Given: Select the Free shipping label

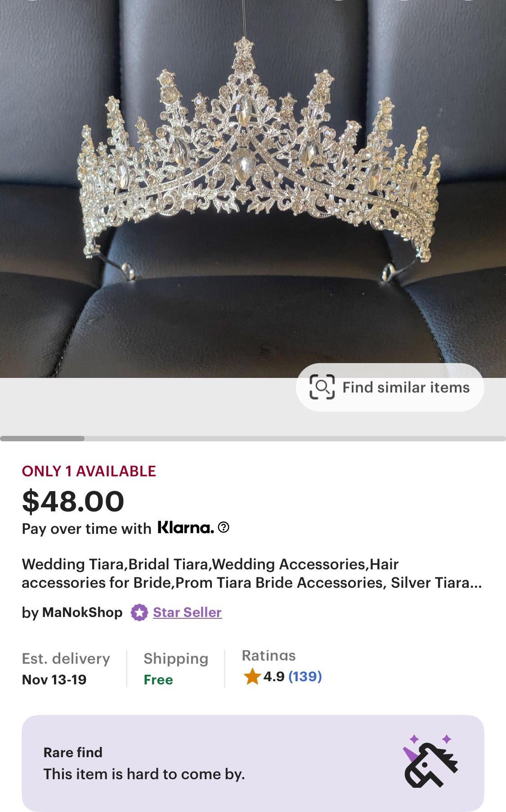Looking at the screenshot, I should pyautogui.click(x=158, y=679).
